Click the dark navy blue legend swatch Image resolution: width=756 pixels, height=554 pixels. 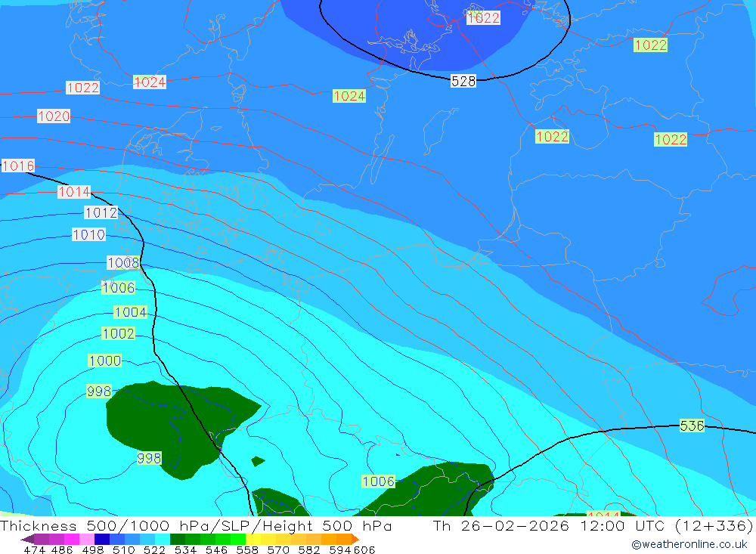[x=102, y=539]
